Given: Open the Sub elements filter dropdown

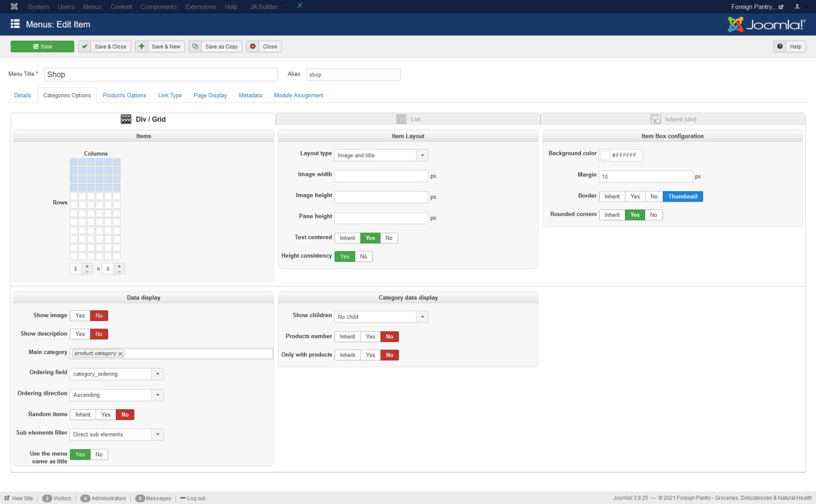Looking at the screenshot, I should pos(117,434).
